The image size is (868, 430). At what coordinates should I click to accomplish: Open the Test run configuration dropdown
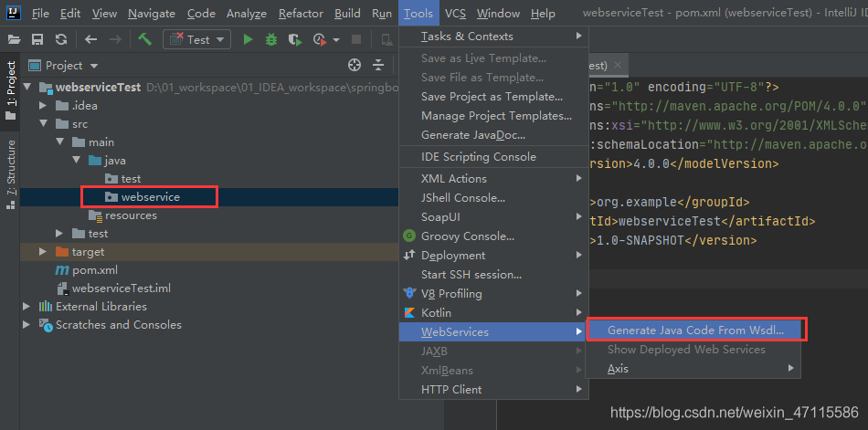click(x=196, y=39)
